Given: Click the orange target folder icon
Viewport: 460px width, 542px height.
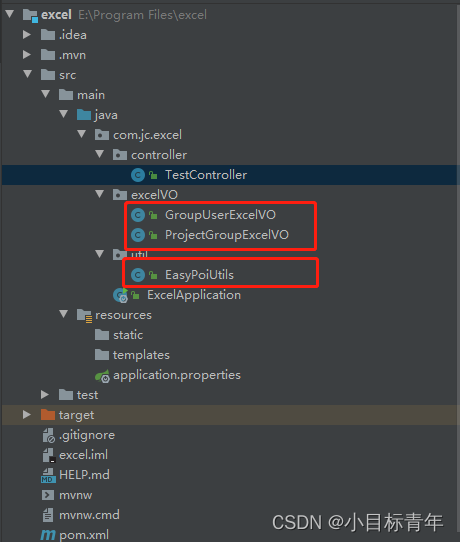Looking at the screenshot, I should (x=48, y=415).
